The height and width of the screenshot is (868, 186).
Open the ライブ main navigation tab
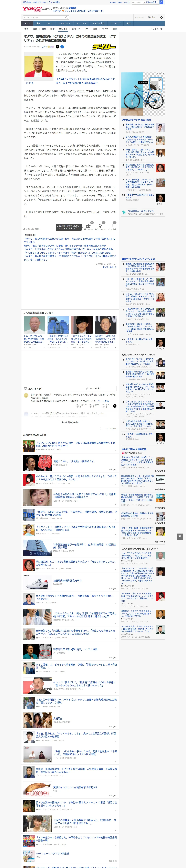point(49,24)
